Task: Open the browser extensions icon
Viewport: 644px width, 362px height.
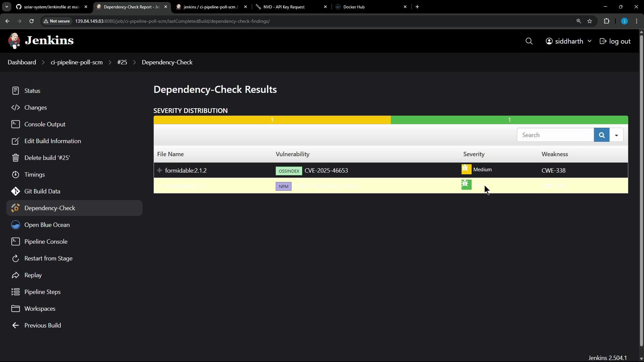Action: 606,21
